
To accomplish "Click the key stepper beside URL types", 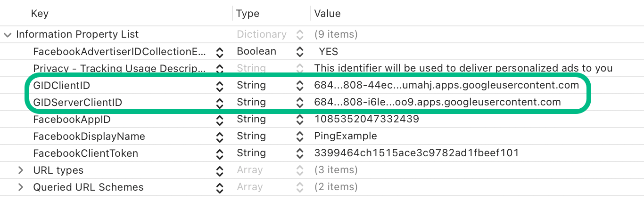I will tap(219, 170).
